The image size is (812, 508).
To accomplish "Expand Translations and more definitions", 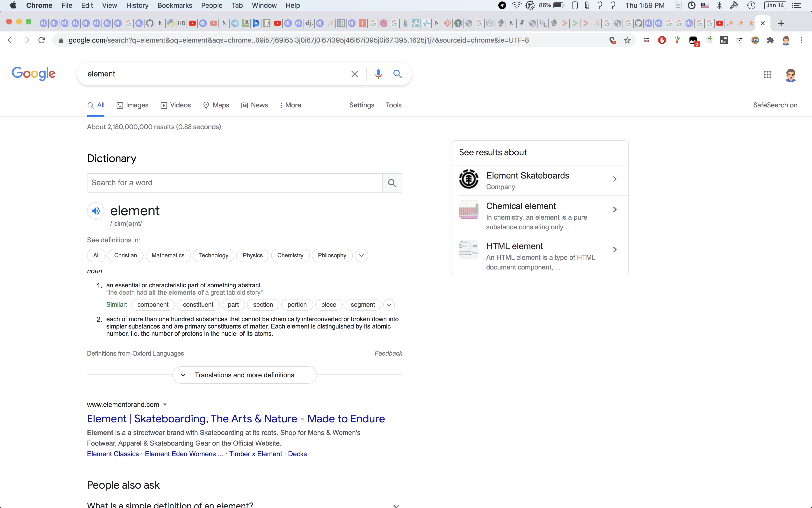I will (x=244, y=375).
